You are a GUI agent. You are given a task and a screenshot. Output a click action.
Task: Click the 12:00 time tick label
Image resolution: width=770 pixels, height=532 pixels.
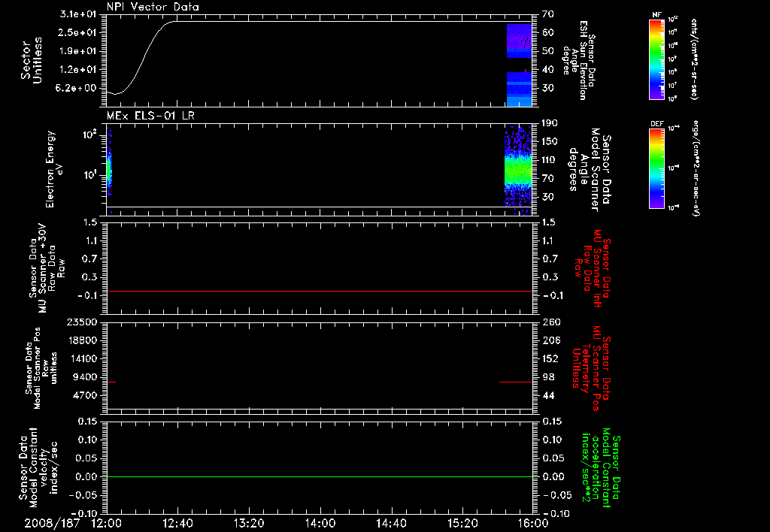point(107,523)
